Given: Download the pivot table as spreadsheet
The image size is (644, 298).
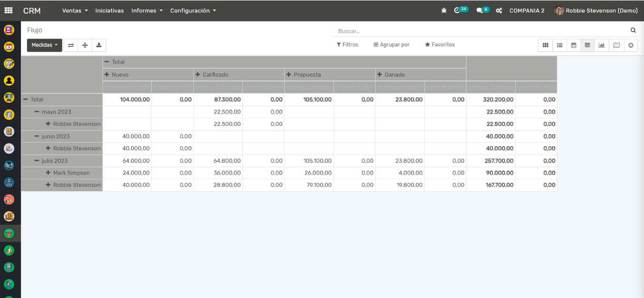Looking at the screenshot, I should pos(99,45).
